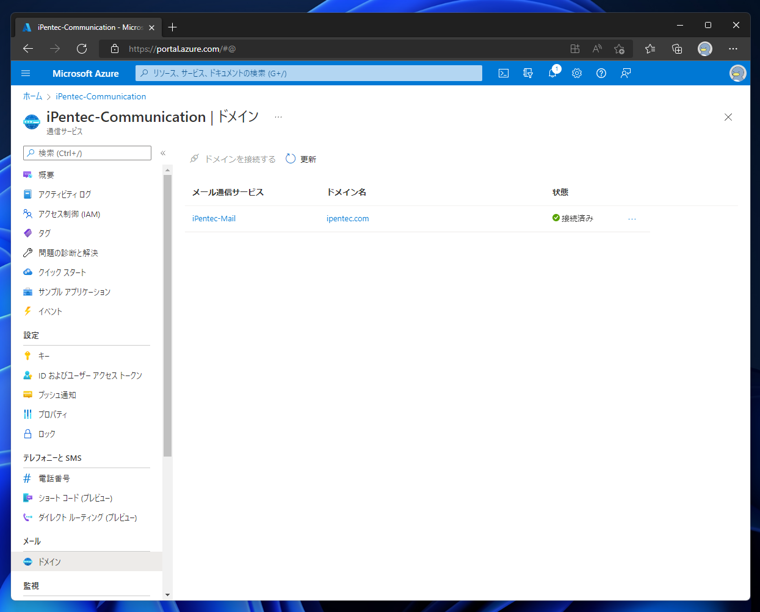Click the sidebar scrollbar thumb
This screenshot has width=760, height=612.
[167, 315]
